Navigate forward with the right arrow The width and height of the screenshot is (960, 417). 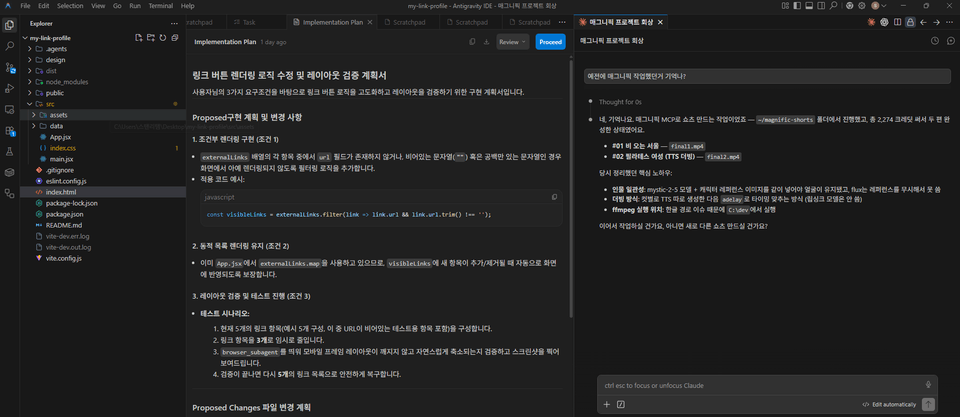tap(936, 22)
